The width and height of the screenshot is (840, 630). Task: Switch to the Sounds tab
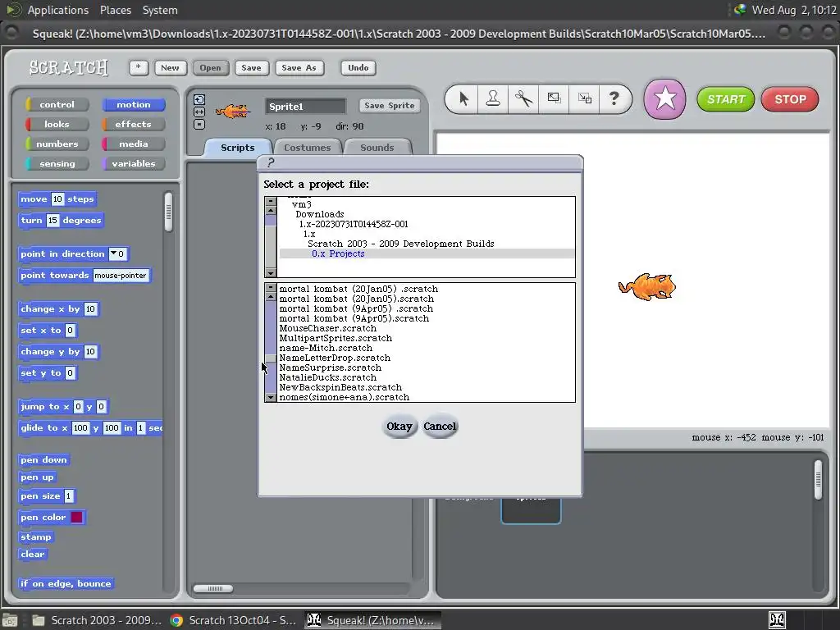377,148
